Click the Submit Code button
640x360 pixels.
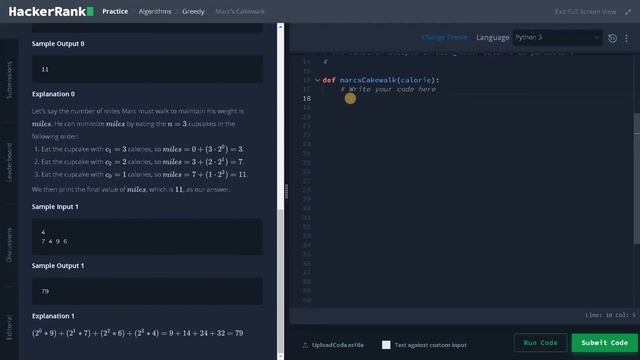coord(604,342)
